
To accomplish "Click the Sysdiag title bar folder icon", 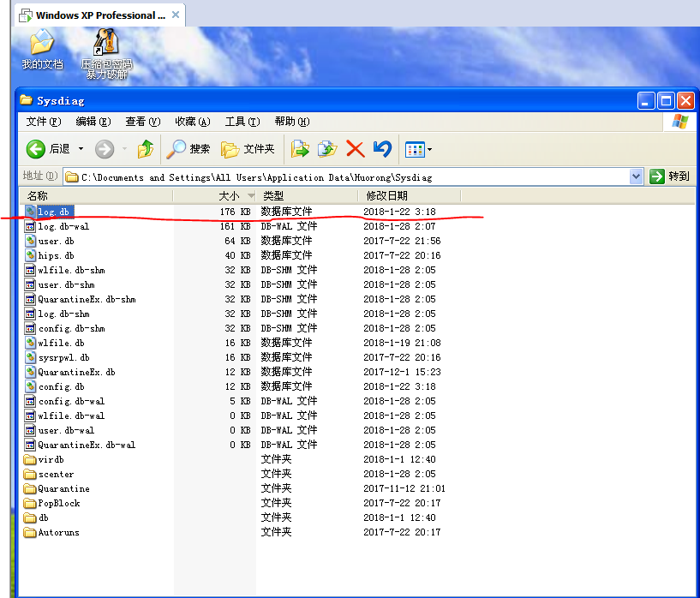I will 27,100.
